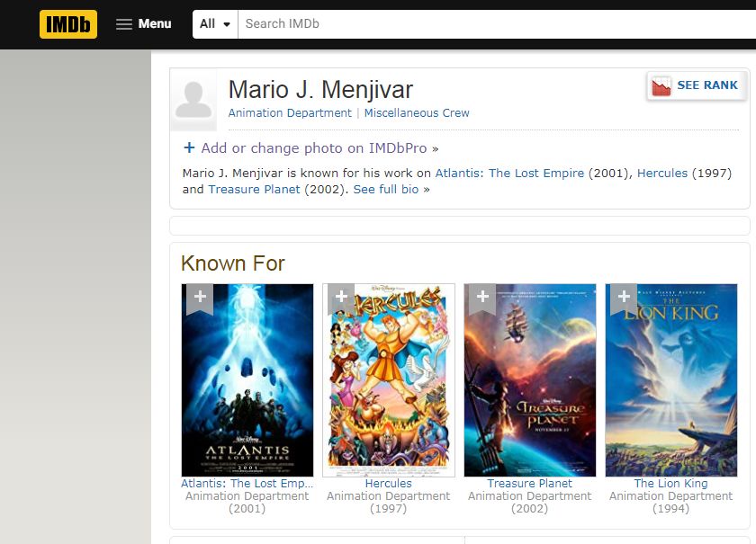Open the Treasure Planet poster thumbnail
Screen dimensions: 756x544
point(530,380)
